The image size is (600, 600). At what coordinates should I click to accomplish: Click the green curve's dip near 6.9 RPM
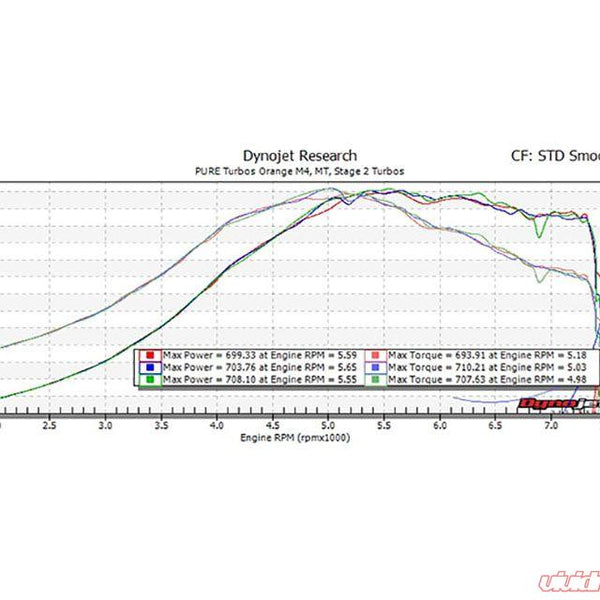(540, 236)
